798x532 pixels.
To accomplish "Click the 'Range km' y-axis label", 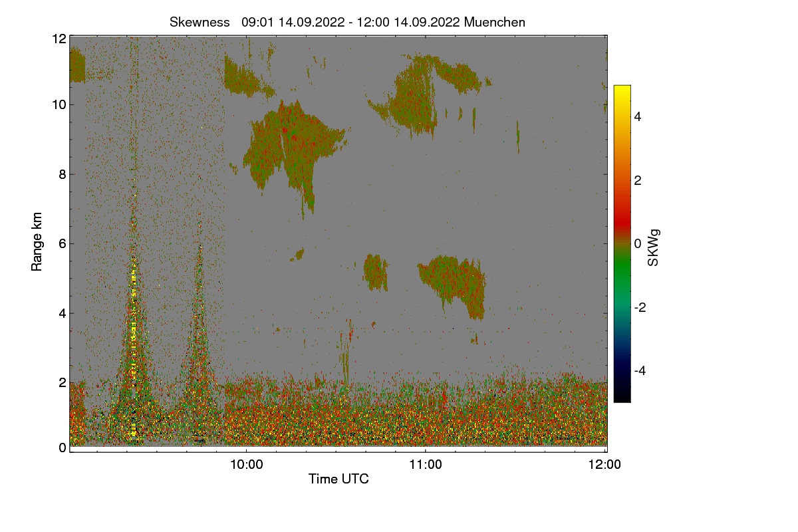I will pos(37,242).
